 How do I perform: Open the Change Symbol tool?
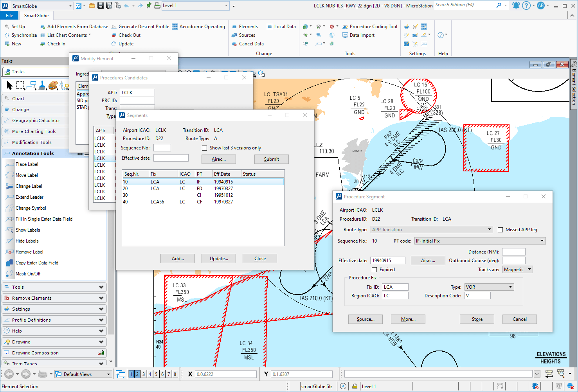pos(30,208)
